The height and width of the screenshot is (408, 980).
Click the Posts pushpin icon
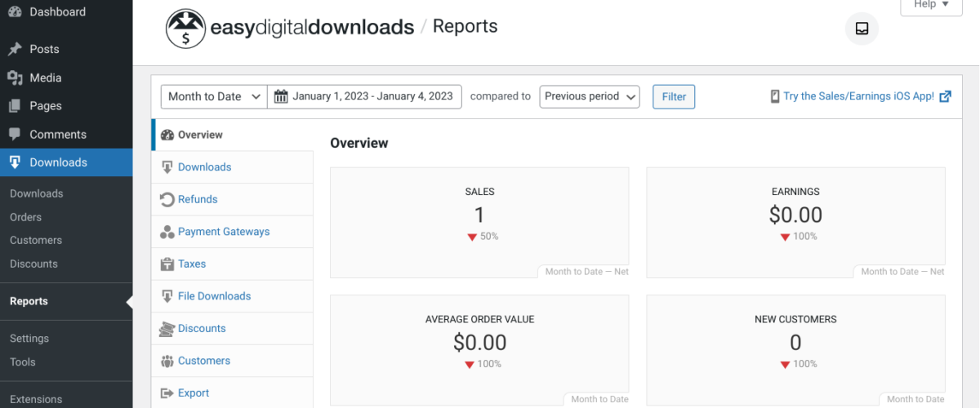pos(15,49)
